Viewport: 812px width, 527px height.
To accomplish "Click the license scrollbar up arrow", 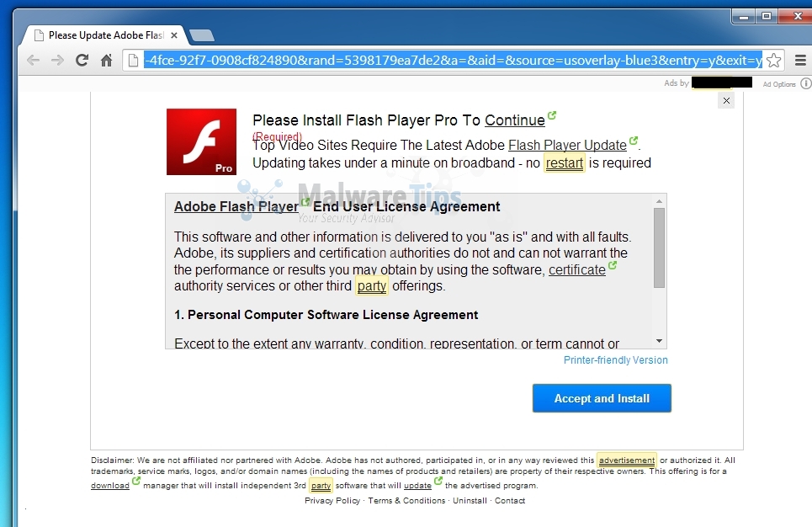I will pos(659,201).
